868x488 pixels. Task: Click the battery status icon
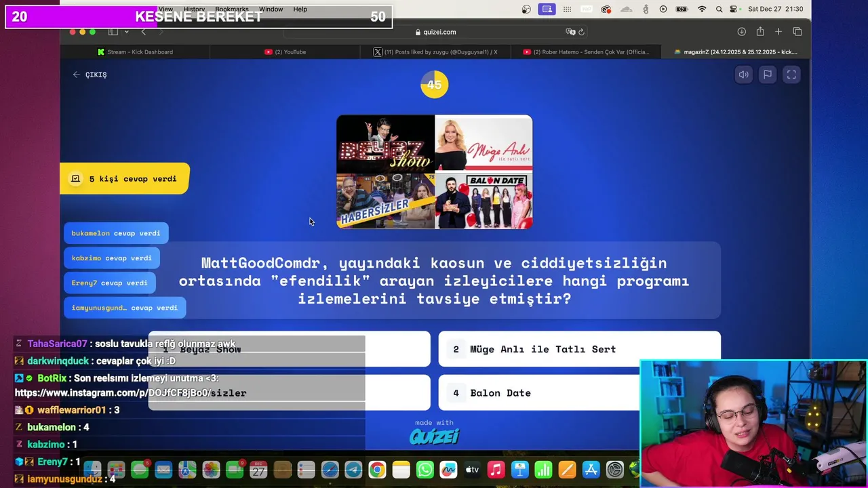(x=682, y=9)
